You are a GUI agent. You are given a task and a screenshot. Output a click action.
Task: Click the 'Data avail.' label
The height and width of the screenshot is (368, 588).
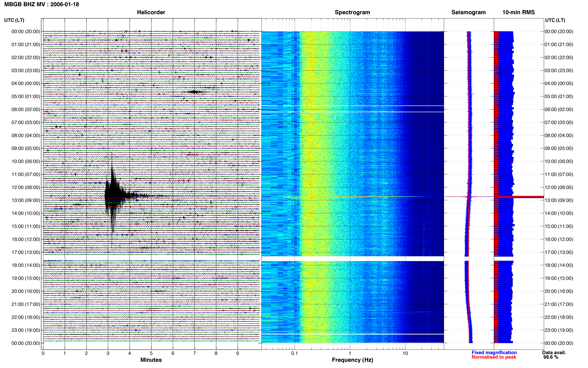coord(554,353)
